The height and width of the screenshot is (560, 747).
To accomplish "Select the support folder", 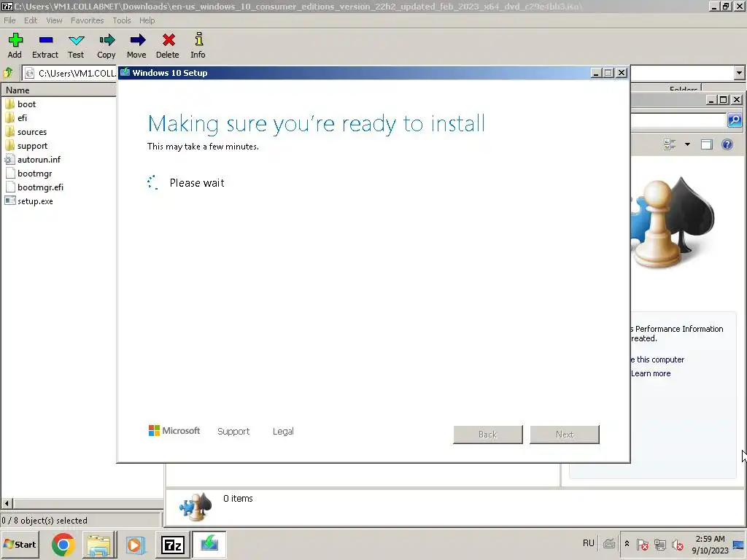I will pyautogui.click(x=26, y=146).
